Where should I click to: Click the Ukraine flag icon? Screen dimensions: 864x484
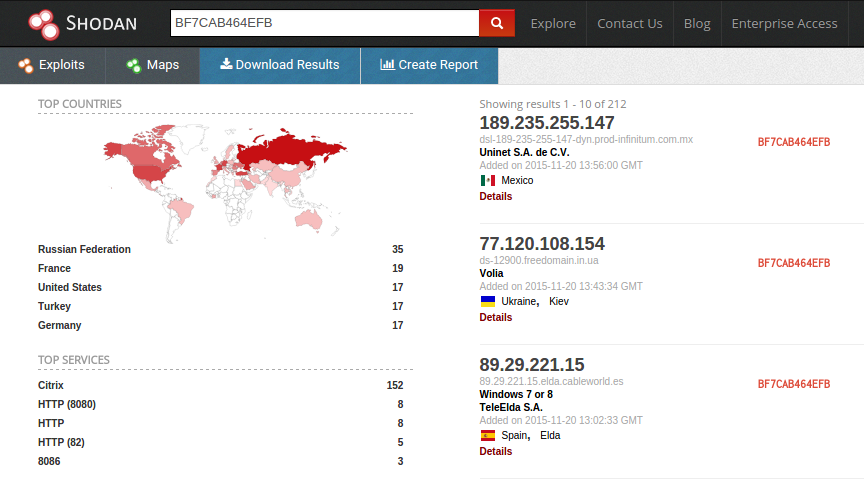488,301
